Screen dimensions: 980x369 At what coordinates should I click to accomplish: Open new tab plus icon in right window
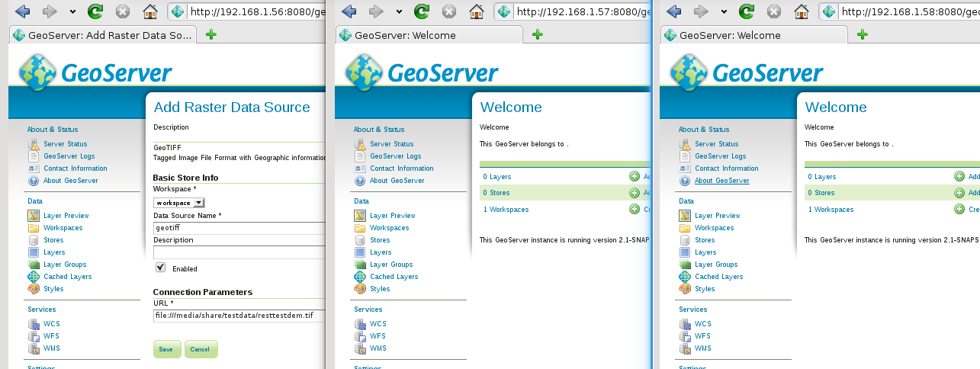coord(862,35)
